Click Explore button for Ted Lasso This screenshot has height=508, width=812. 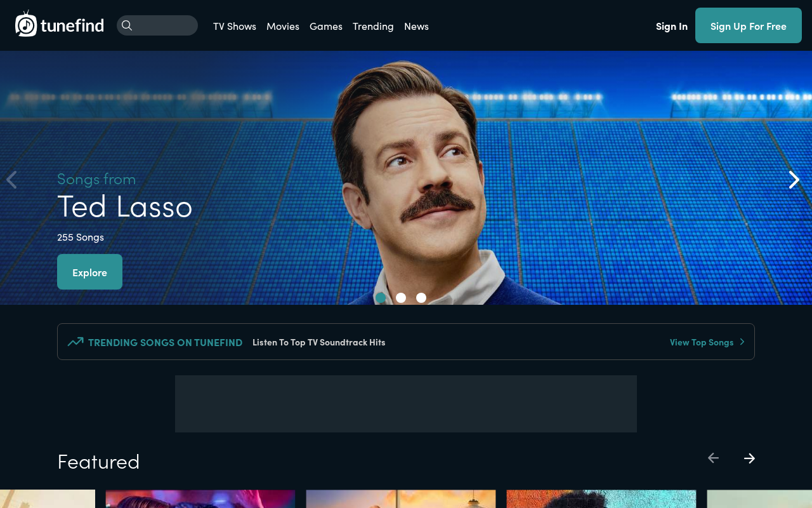(x=89, y=272)
